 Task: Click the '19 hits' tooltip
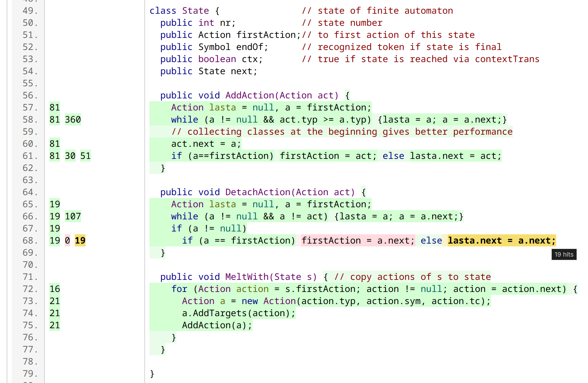pos(564,254)
